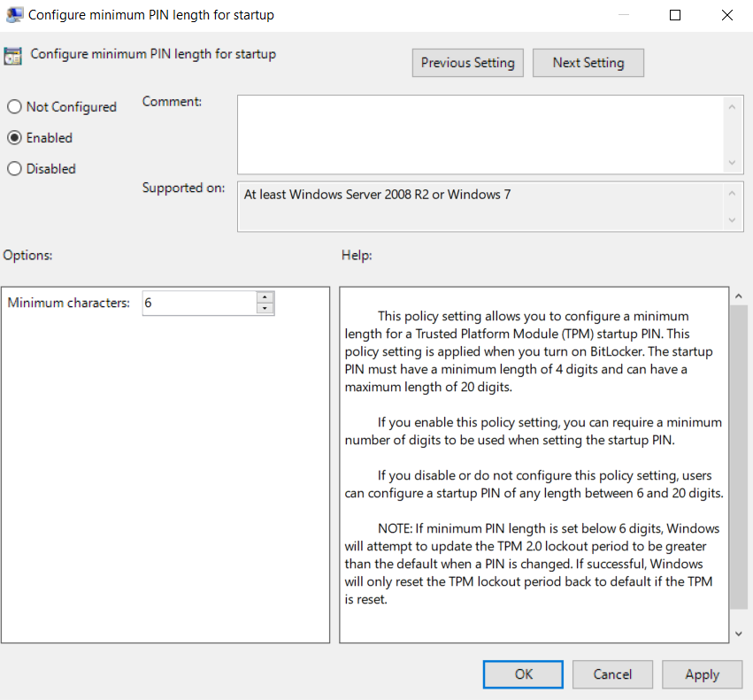Click inside the Minimum characters field

tap(199, 303)
